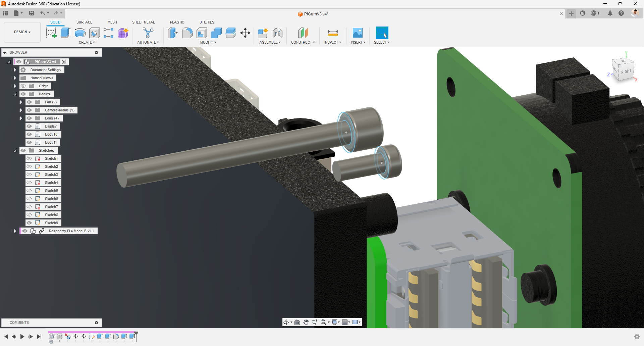Viewport: 644px width, 346px height.
Task: Show the Origin folder
Action: pyautogui.click(x=23, y=86)
